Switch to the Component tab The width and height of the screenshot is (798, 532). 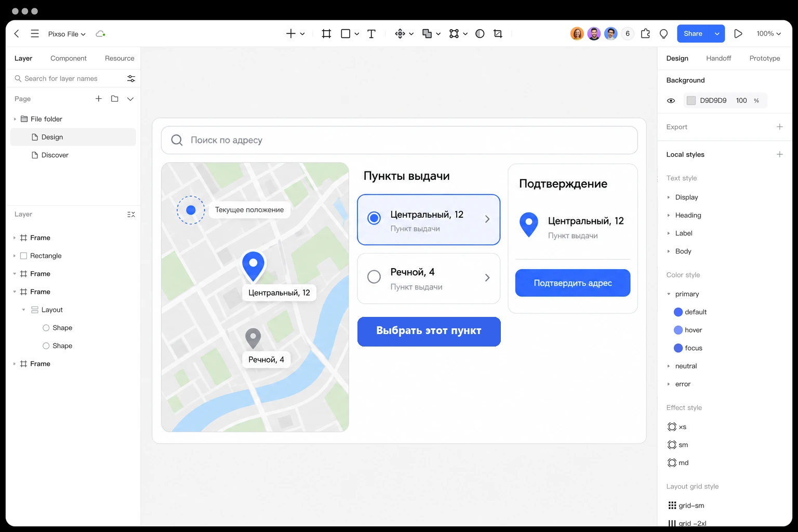pyautogui.click(x=69, y=58)
